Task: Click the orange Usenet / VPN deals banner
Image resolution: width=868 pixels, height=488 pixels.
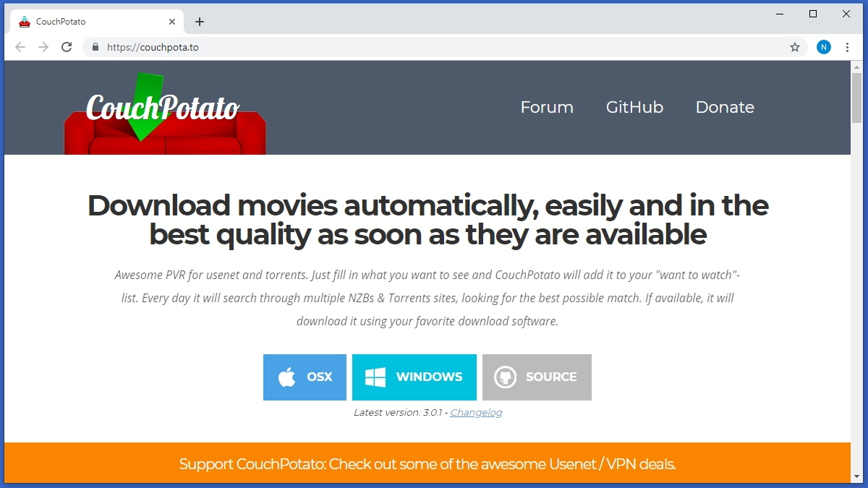Action: coord(427,463)
